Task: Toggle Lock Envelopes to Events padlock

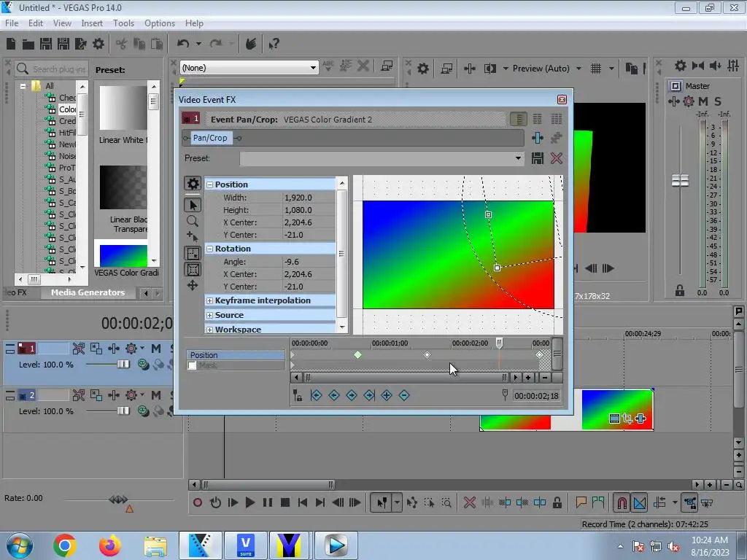Action: (557, 502)
